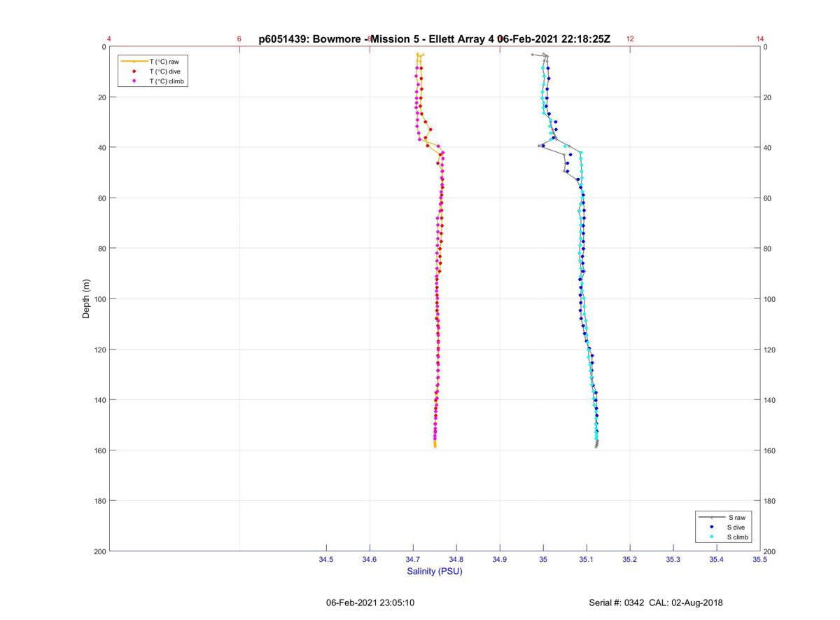Click the "Depth (m)" axis label
Viewport: 840px width, 620px height.
(86, 299)
